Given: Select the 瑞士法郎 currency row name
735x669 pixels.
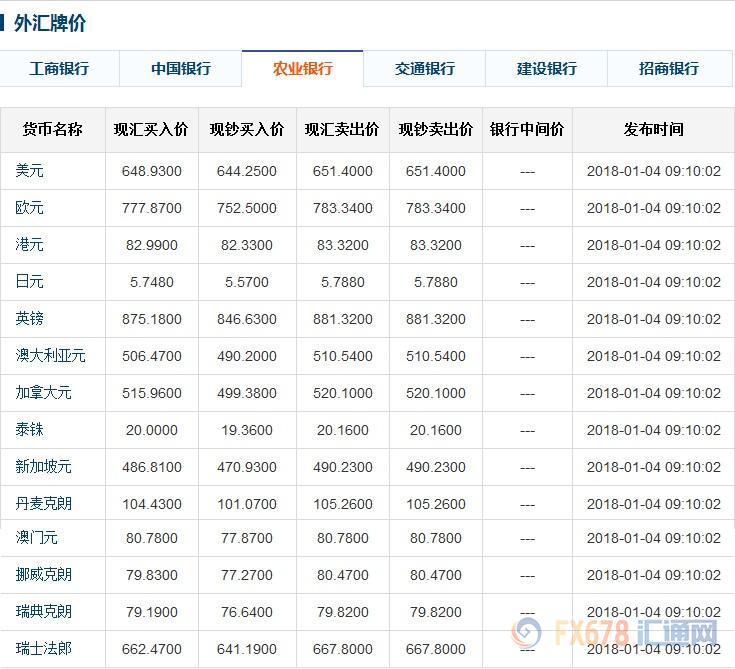Looking at the screenshot, I should point(43,649).
